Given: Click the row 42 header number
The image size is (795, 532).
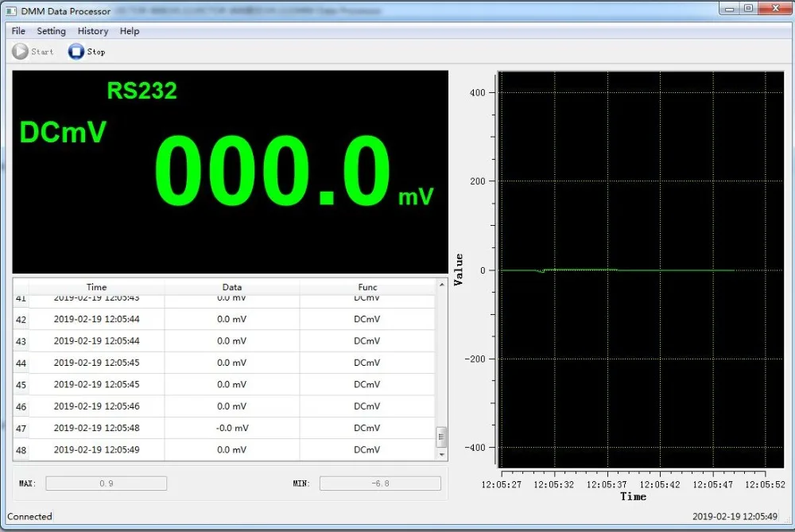Looking at the screenshot, I should tap(21, 320).
